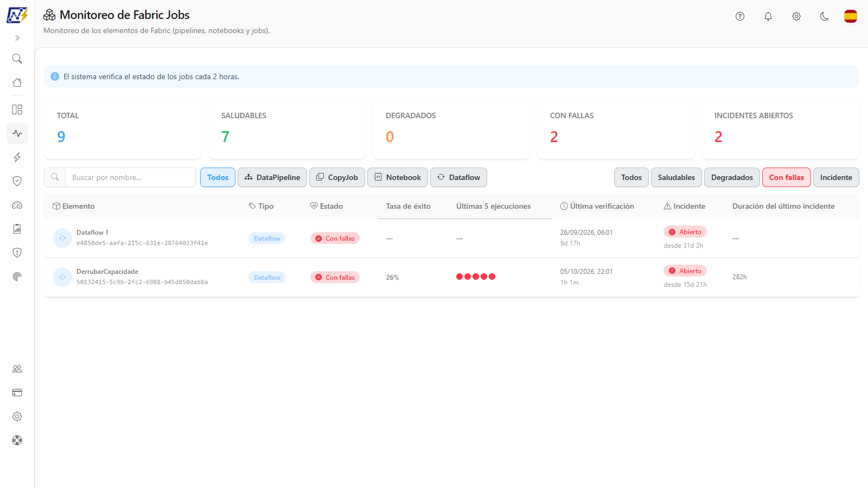Select the Todos status filter
Image resolution: width=868 pixels, height=488 pixels.
(x=631, y=177)
